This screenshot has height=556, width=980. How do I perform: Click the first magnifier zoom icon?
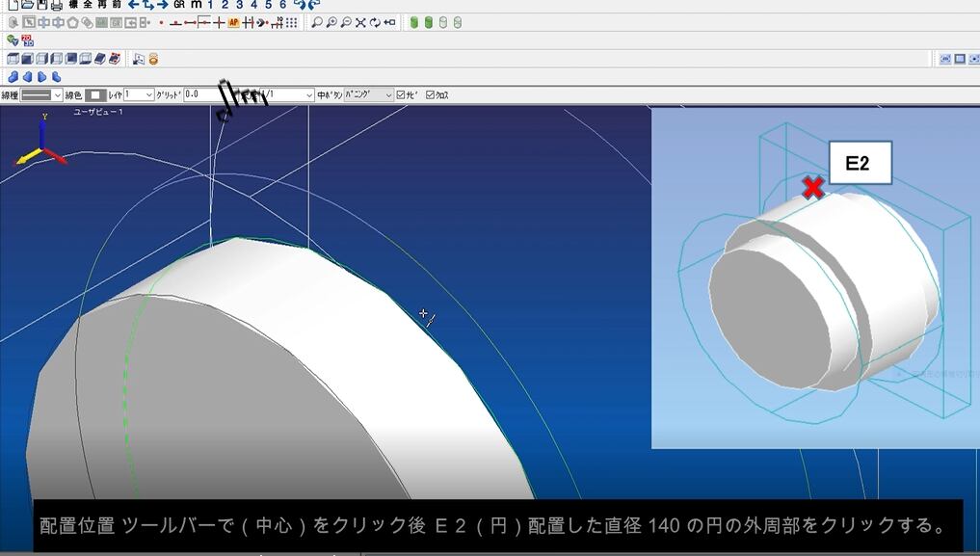[x=316, y=22]
